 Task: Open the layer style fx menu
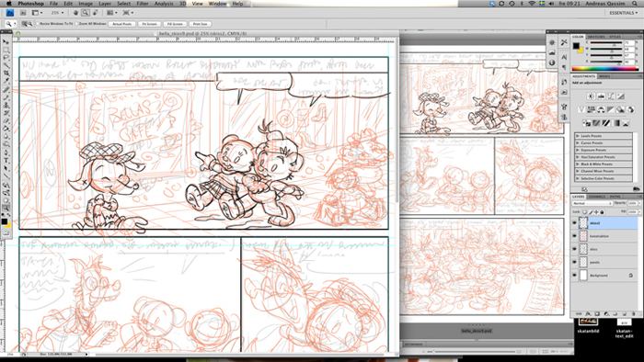(x=588, y=313)
